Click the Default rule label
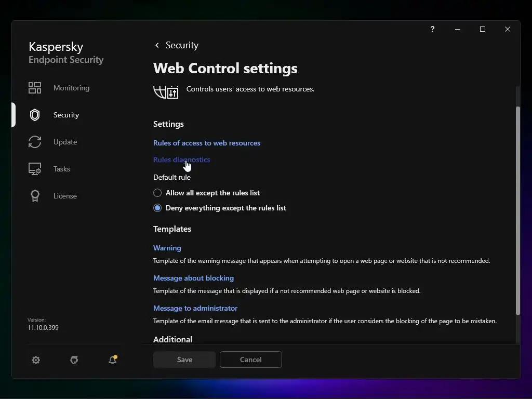532x399 pixels. coord(171,177)
